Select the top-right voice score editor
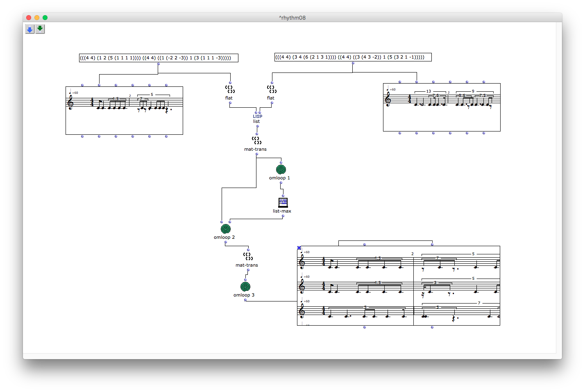 point(442,107)
